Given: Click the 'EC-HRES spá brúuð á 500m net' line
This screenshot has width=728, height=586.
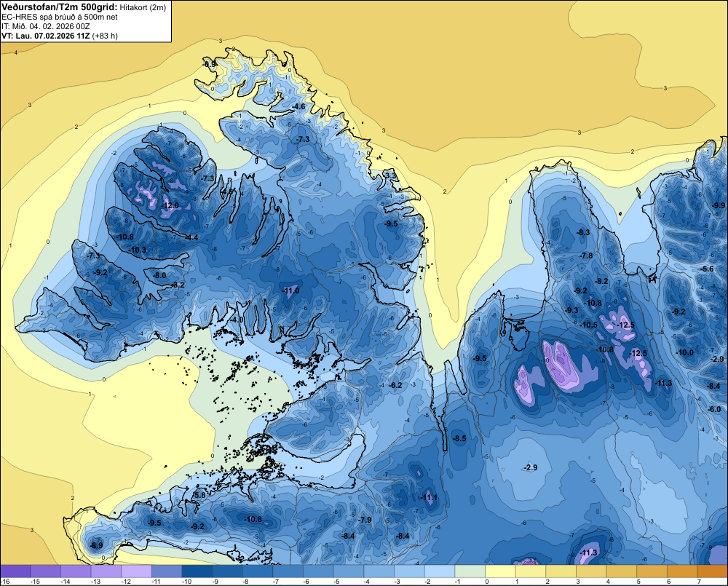Looking at the screenshot, I should tap(60, 17).
